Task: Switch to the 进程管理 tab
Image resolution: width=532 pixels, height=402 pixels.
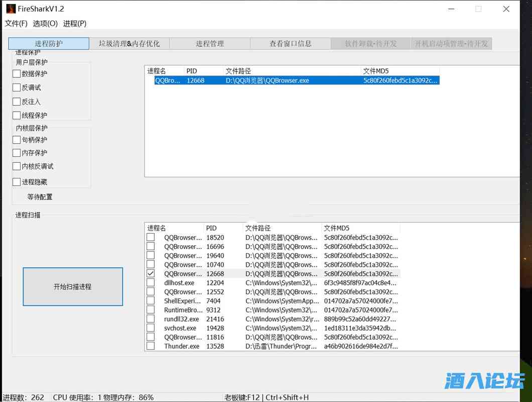Action: (x=210, y=44)
